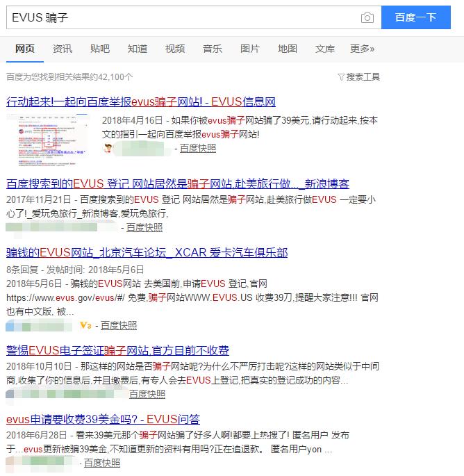Open the 音乐 tab
Image resolution: width=464 pixels, height=476 pixels.
click(213, 49)
